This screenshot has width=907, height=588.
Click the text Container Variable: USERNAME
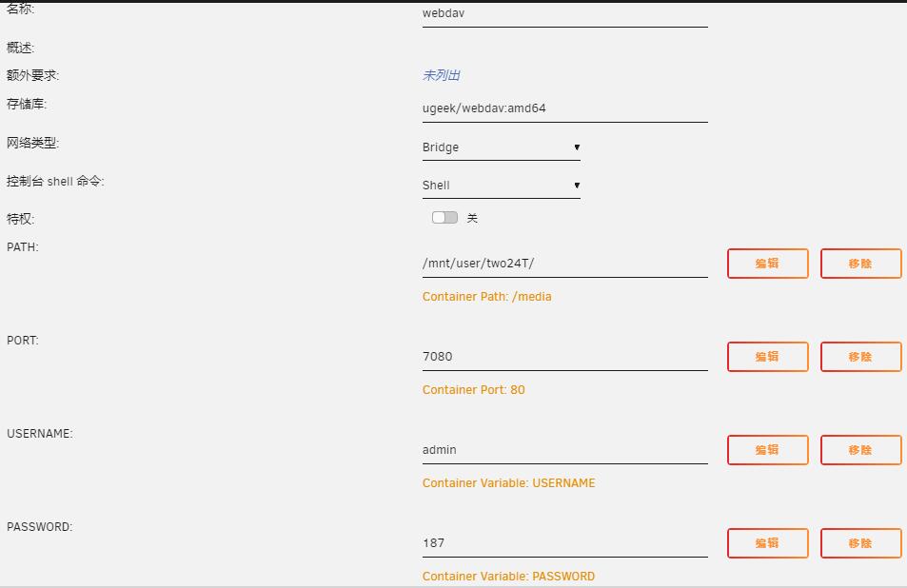tap(508, 482)
